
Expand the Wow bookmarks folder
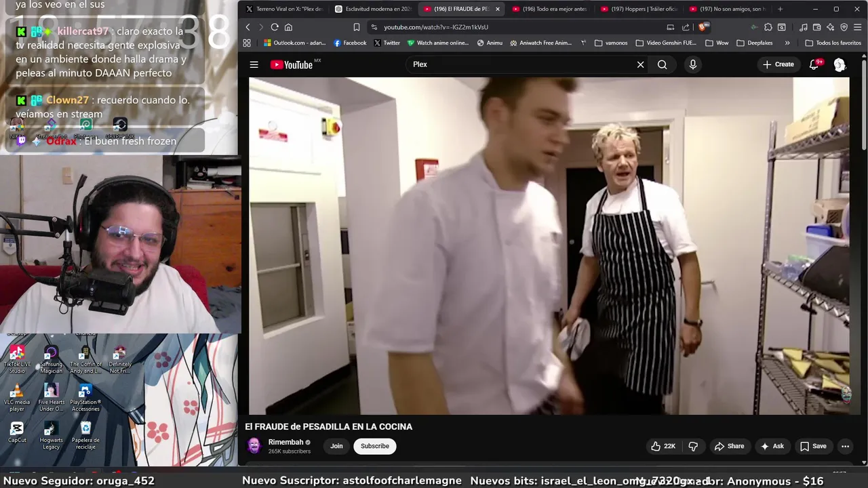[x=717, y=43]
